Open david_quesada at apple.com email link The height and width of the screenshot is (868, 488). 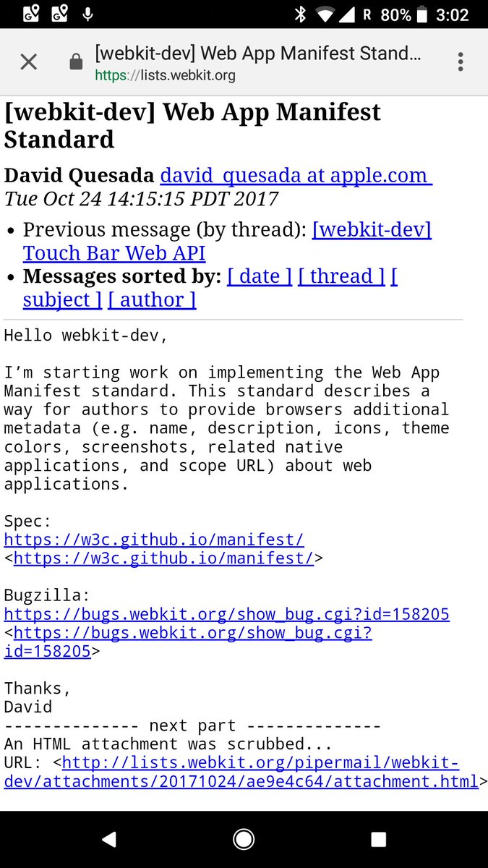[x=296, y=176]
